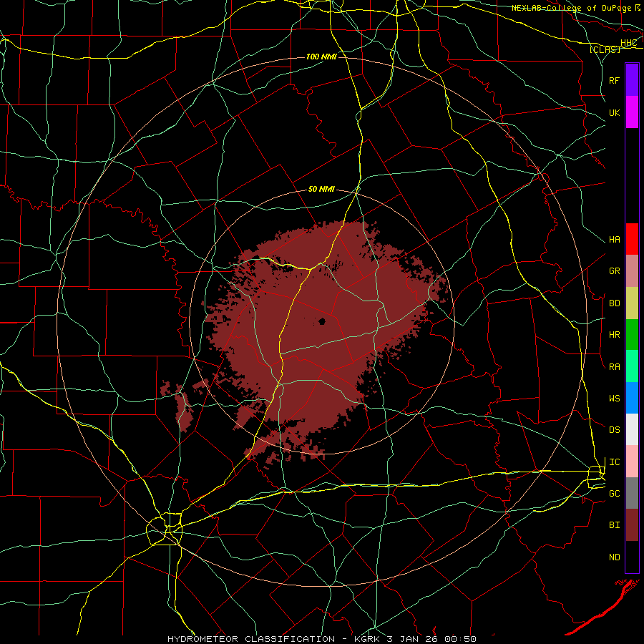Viewport: 644px width, 644px height.
Task: Click the BI dark red legend swatch
Action: pyautogui.click(x=632, y=525)
